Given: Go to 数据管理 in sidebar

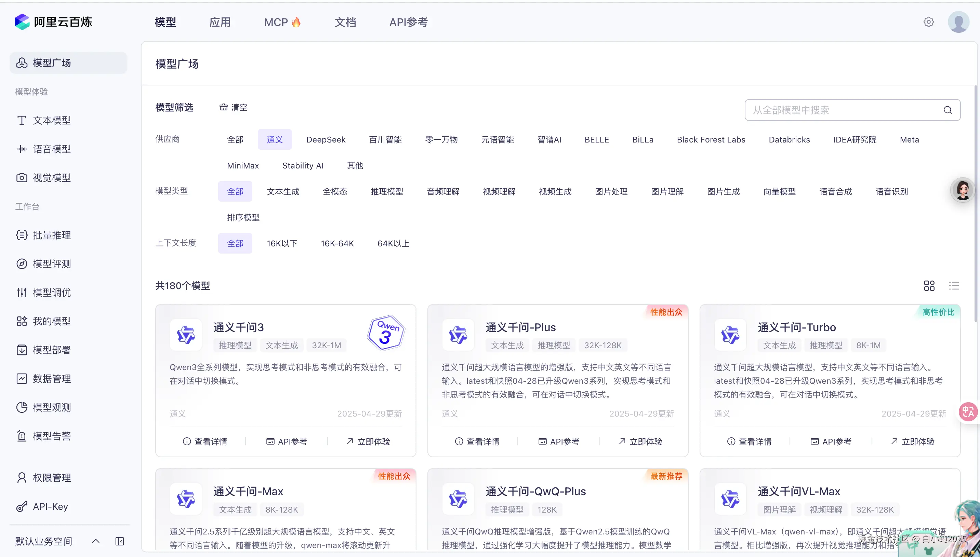Looking at the screenshot, I should coord(68,379).
